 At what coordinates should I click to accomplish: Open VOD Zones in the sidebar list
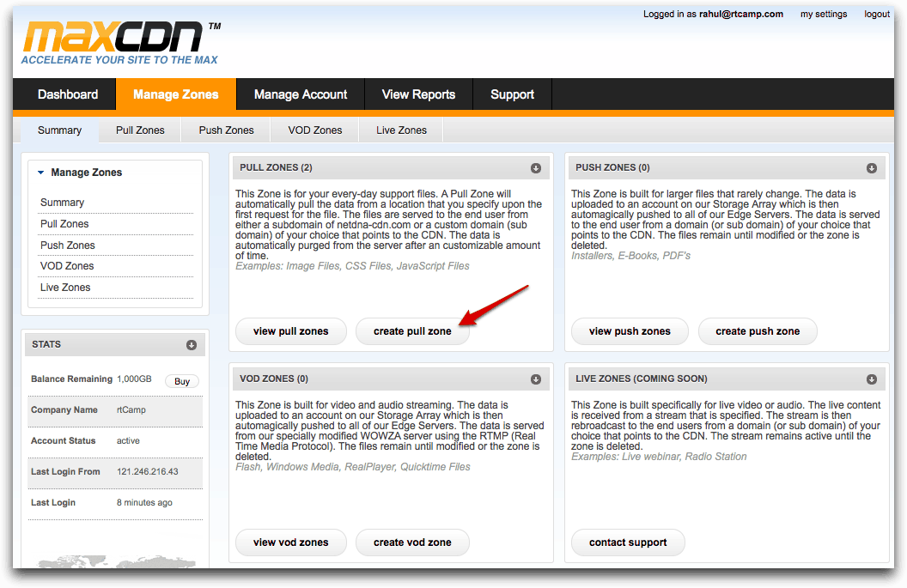point(66,266)
